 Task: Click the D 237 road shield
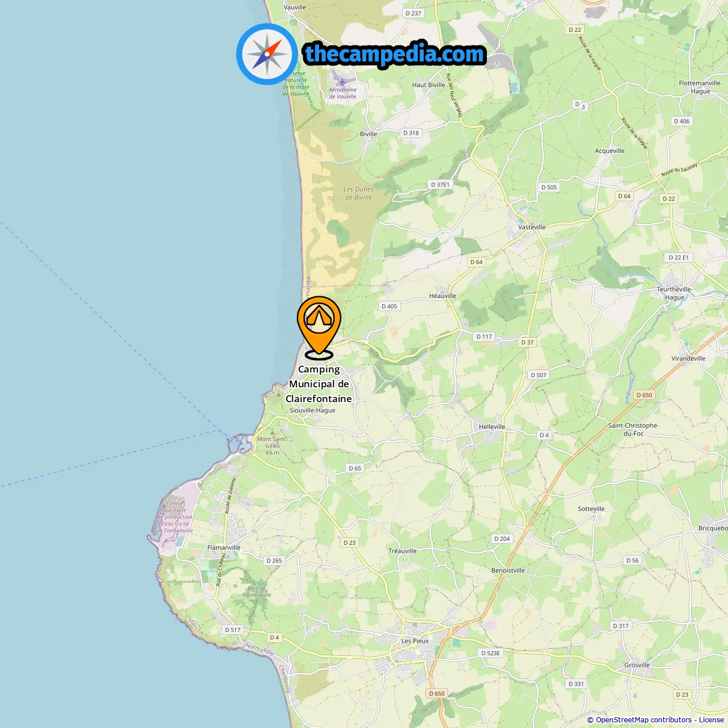(x=413, y=13)
